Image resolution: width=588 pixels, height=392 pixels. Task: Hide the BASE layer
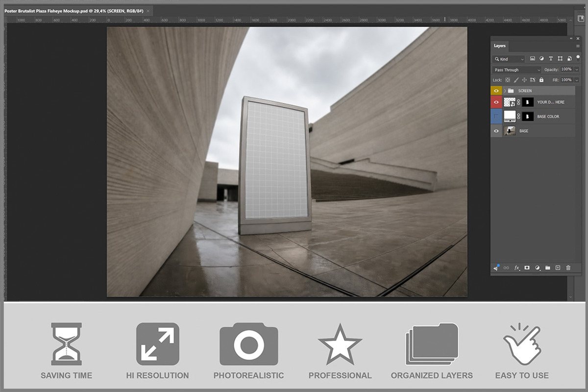point(496,131)
